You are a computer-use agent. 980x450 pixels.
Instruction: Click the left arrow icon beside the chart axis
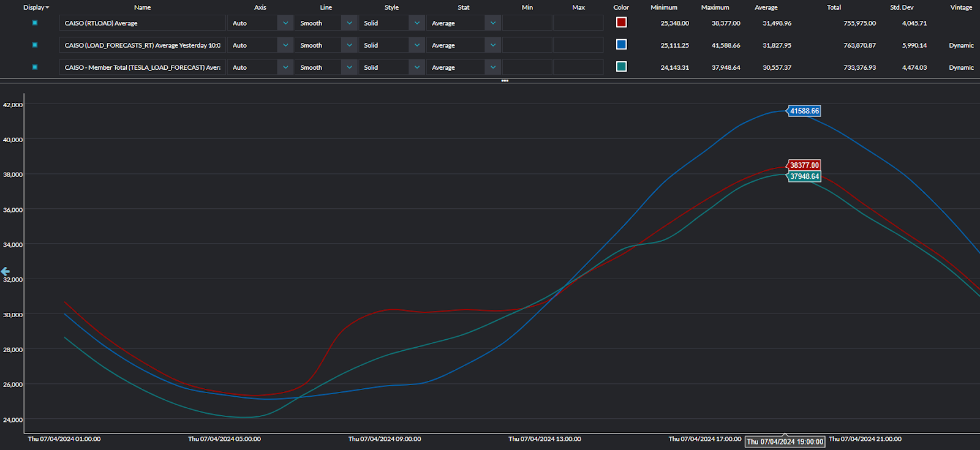click(x=5, y=271)
